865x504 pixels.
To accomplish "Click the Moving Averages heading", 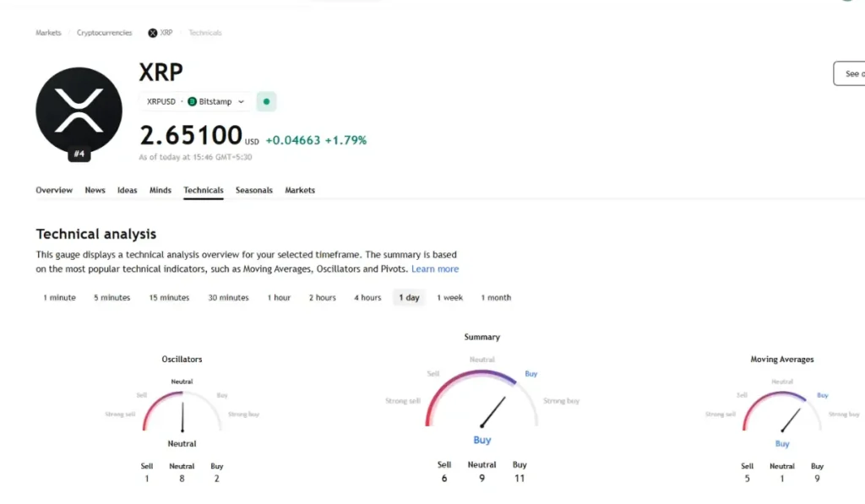I will click(x=782, y=360).
